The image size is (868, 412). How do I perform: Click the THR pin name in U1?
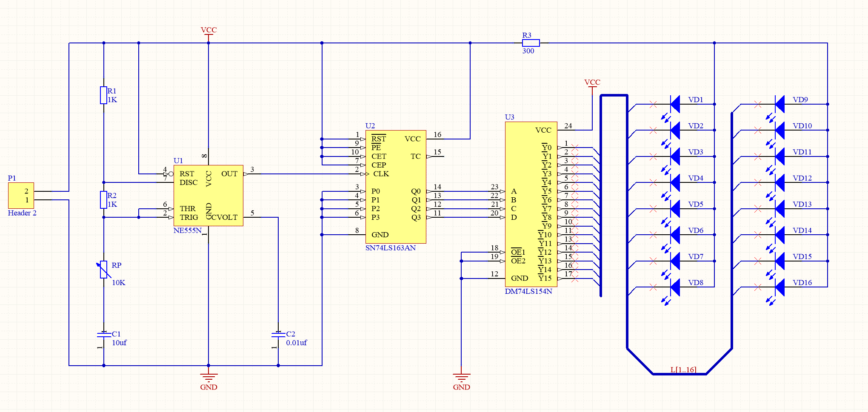click(x=188, y=209)
